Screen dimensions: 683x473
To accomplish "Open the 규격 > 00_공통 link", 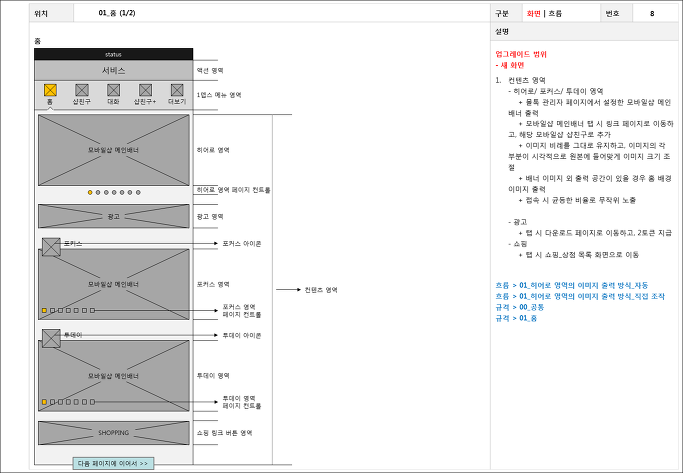I will [520, 307].
